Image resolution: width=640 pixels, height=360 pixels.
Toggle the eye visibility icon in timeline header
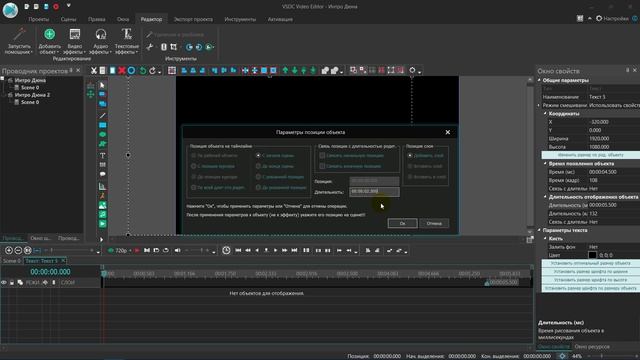pos(4,282)
